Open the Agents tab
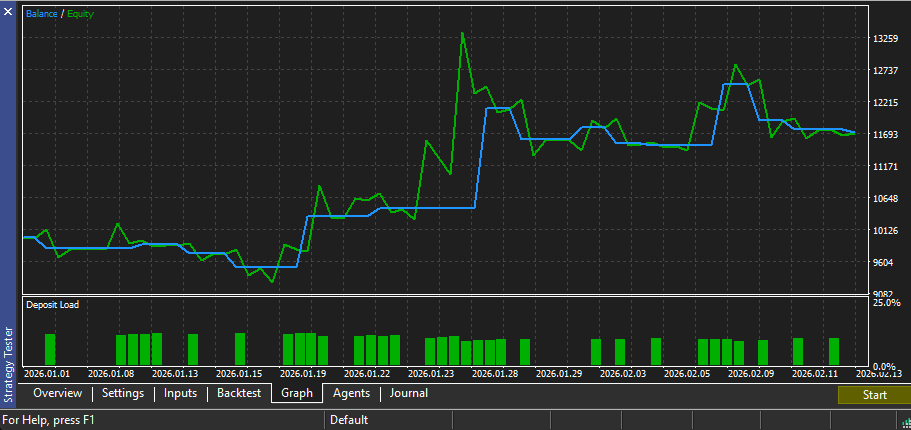 point(351,394)
